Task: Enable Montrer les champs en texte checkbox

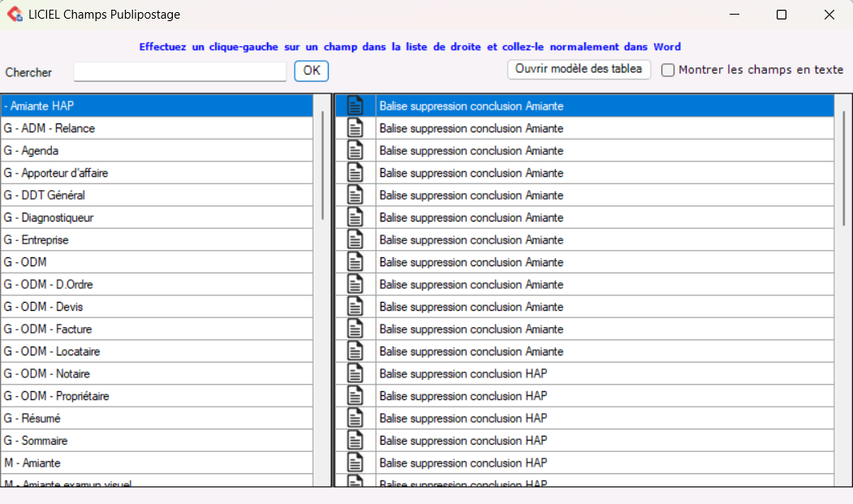Action: coord(668,71)
